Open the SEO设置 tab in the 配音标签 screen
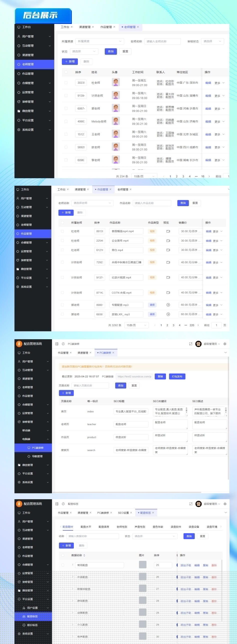 tap(123, 512)
